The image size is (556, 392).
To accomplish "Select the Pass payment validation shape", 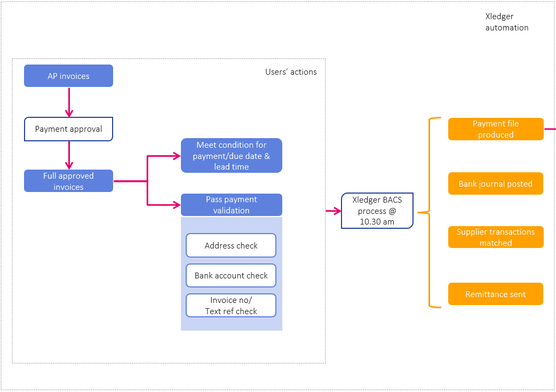I will click(x=231, y=205).
